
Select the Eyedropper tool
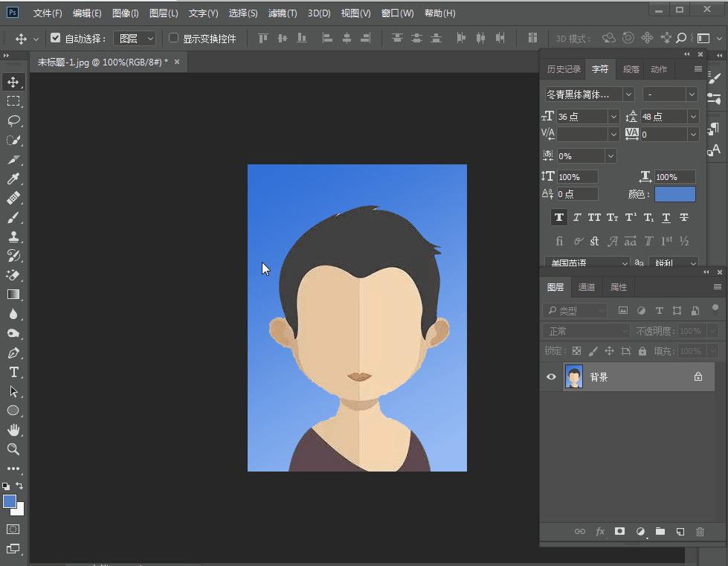[13, 179]
